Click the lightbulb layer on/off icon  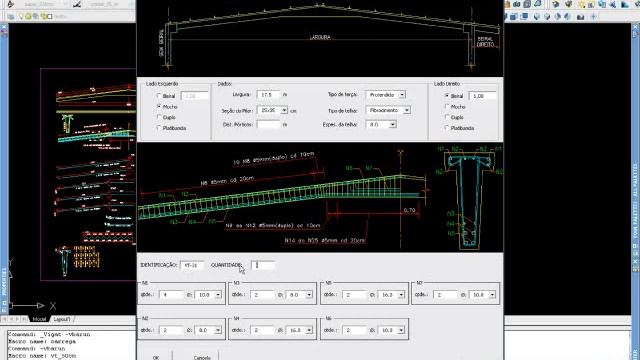pos(22,17)
